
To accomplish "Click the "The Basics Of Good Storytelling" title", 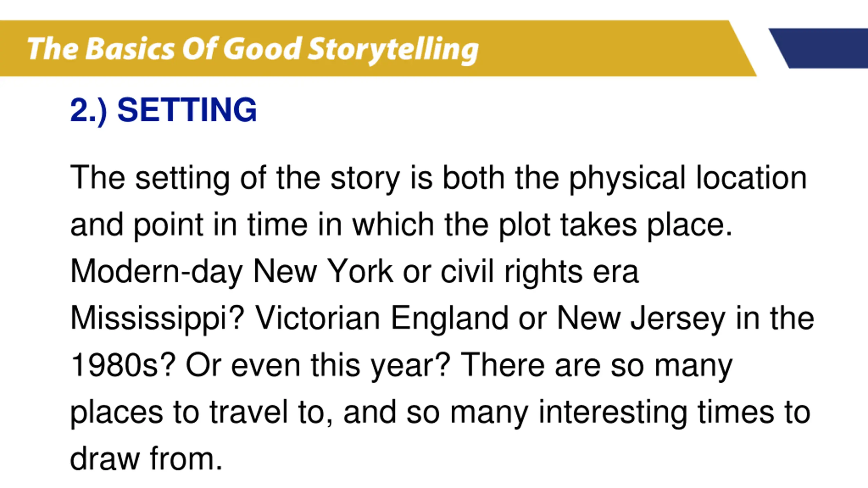I will [253, 49].
